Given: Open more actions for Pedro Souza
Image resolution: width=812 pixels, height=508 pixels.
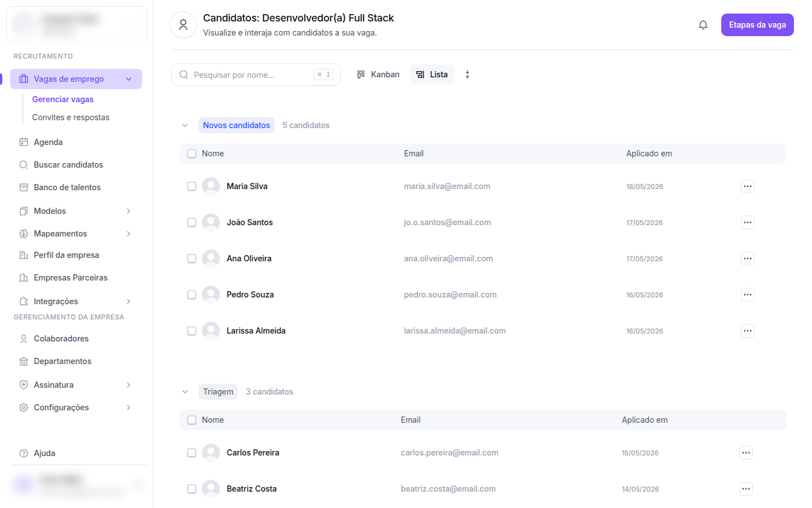Looking at the screenshot, I should point(748,295).
